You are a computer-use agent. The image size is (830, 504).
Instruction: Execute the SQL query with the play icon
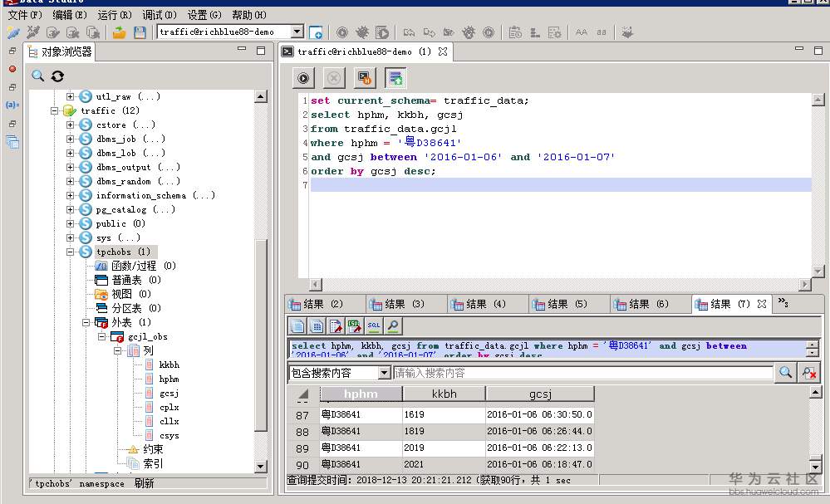click(303, 77)
